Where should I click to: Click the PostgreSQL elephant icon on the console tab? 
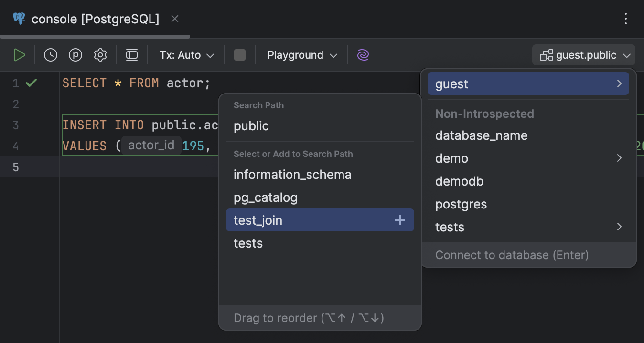pos(19,19)
